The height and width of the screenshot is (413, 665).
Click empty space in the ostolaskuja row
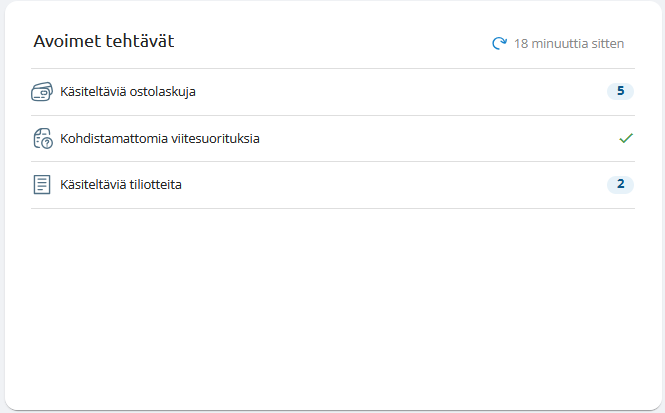coord(400,92)
